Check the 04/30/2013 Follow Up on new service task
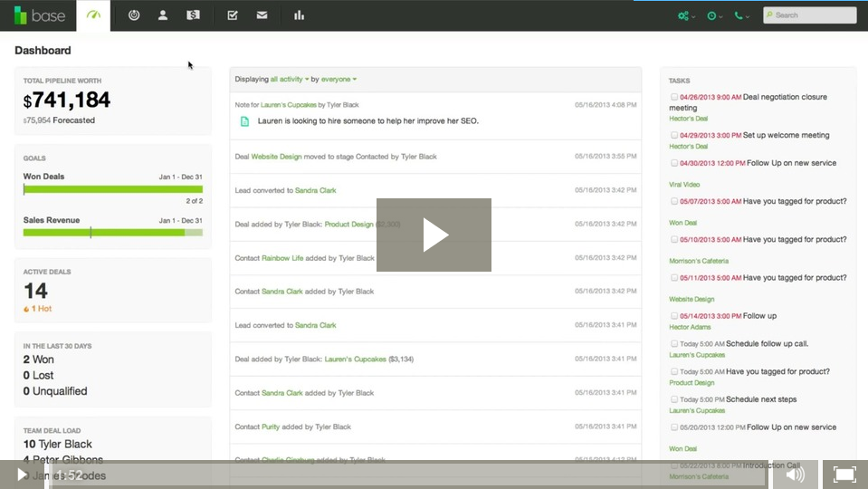Viewport: 868px width, 489px height. click(x=673, y=163)
